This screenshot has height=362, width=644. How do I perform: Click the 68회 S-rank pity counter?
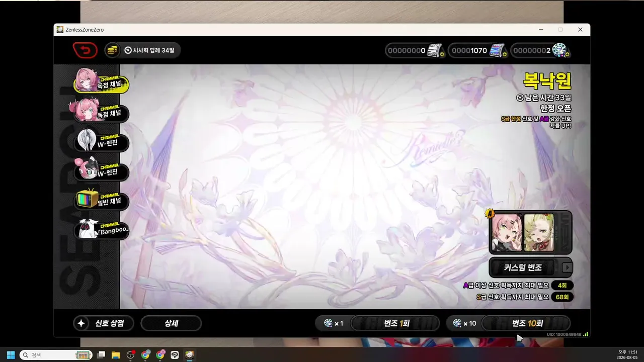point(562,297)
